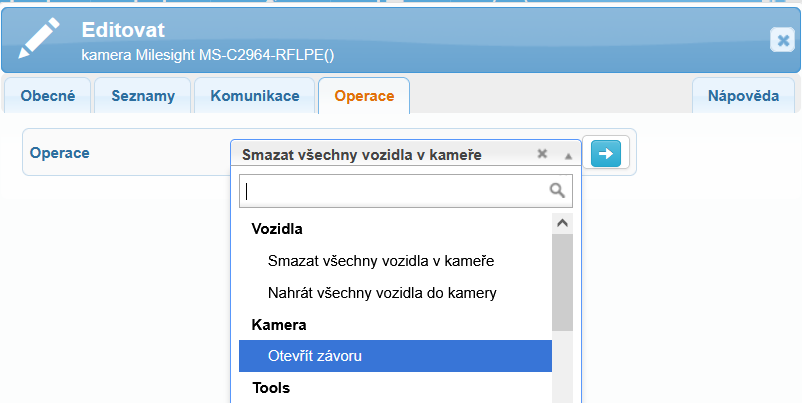Click the dropdown list scrollbar thumb
Image resolution: width=802 pixels, height=403 pixels.
tap(563, 283)
